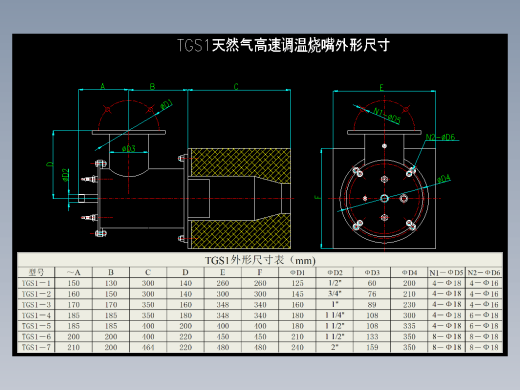Click the TGS1-7 model row label
Image resolution: width=520 pixels, height=390 pixels.
click(x=36, y=347)
